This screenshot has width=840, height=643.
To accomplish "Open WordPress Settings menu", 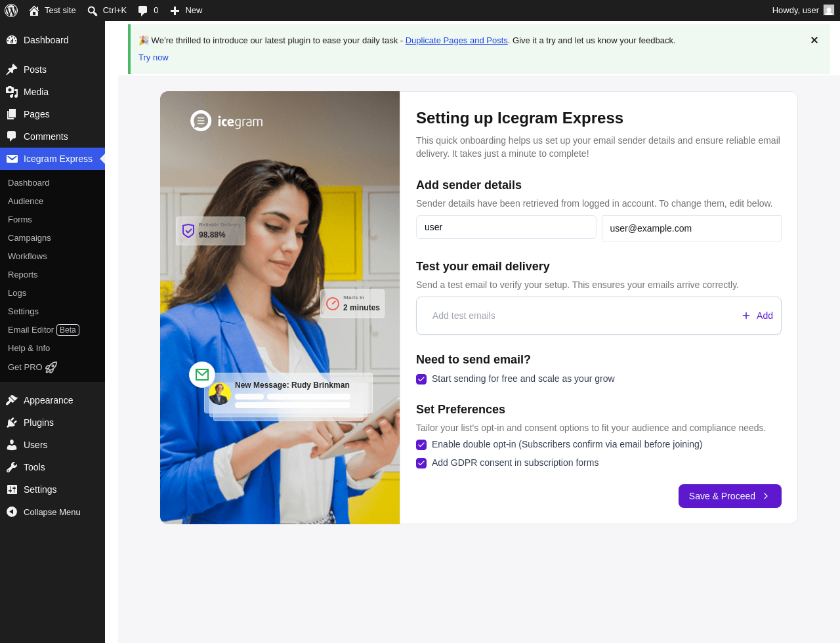I will click(x=52, y=489).
